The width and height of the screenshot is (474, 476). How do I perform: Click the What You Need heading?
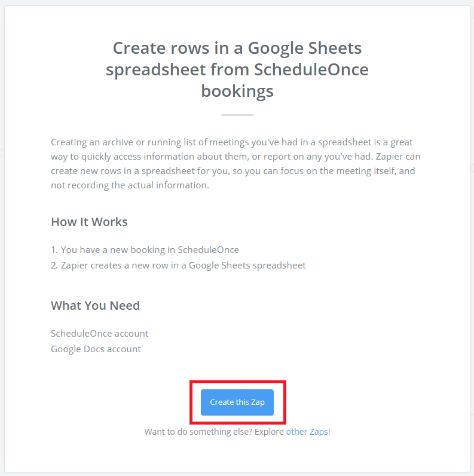click(95, 306)
